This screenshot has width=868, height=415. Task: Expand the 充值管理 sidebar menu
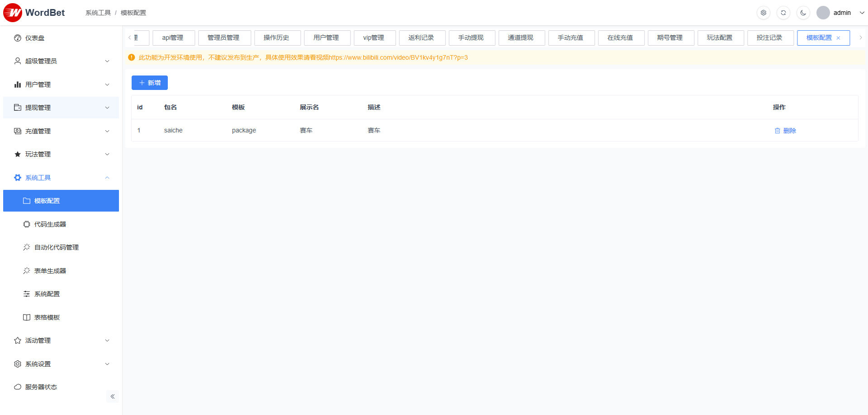tap(61, 131)
